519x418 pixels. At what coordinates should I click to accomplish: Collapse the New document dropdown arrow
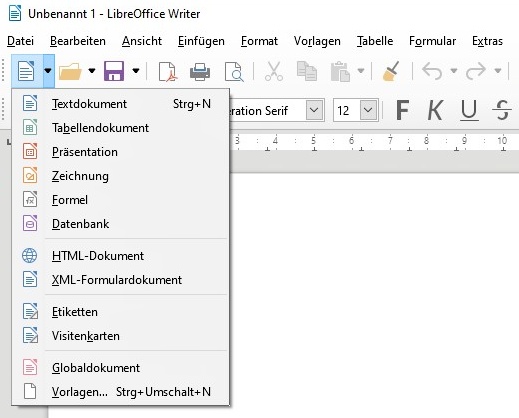point(48,71)
